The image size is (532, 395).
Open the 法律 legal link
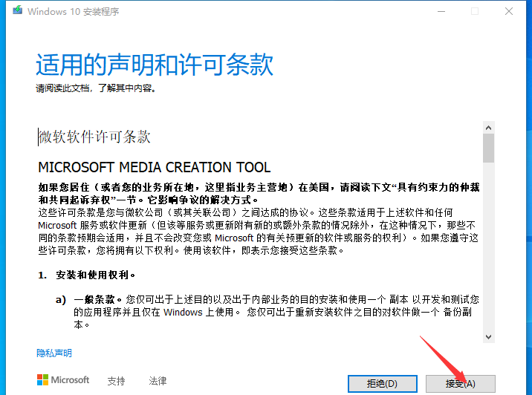(x=158, y=381)
